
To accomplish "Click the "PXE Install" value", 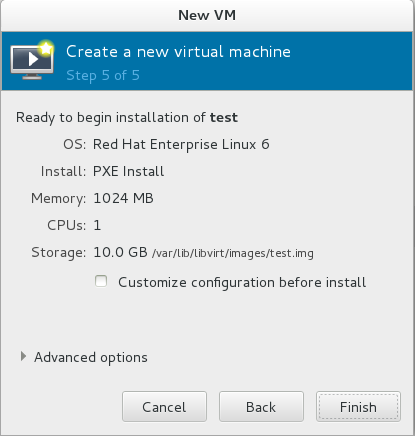I will tap(128, 171).
